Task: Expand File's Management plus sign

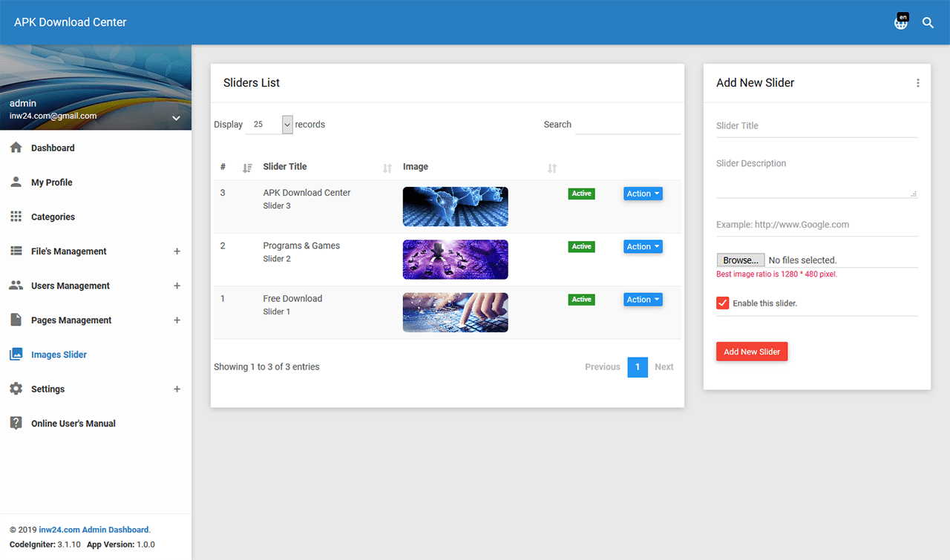Action: coord(177,251)
